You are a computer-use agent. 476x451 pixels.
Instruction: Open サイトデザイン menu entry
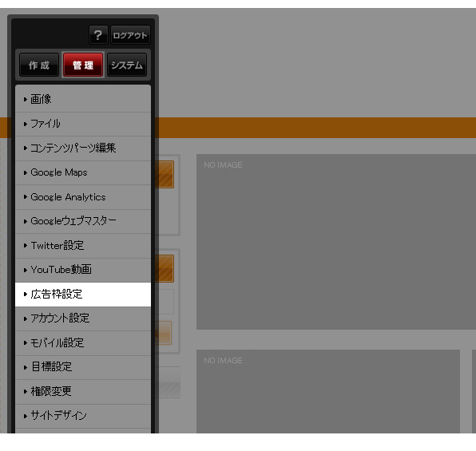tap(83, 416)
